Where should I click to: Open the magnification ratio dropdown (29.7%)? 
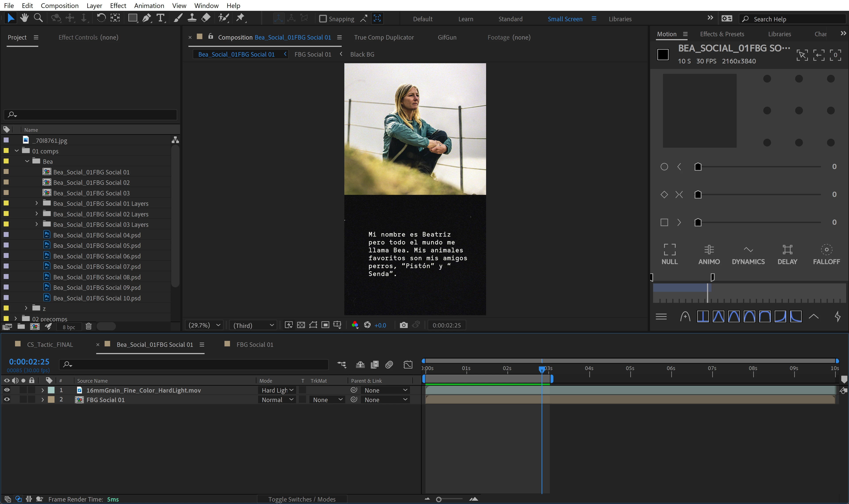204,325
